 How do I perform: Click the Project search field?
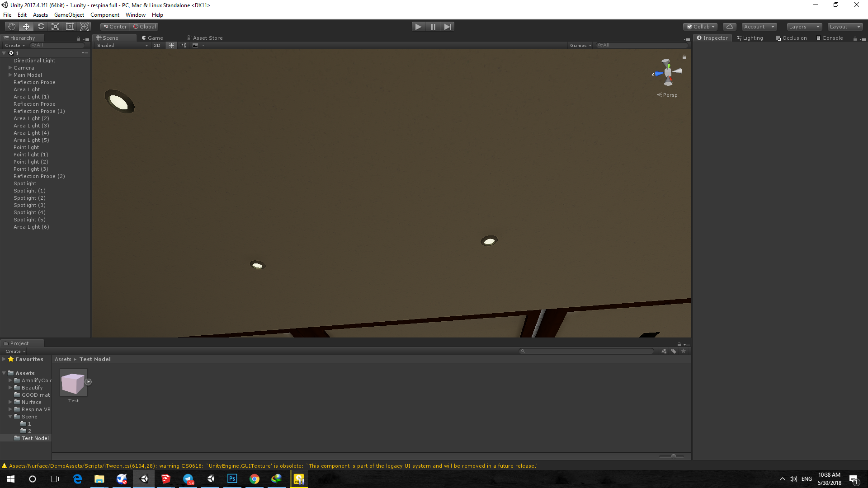(586, 351)
